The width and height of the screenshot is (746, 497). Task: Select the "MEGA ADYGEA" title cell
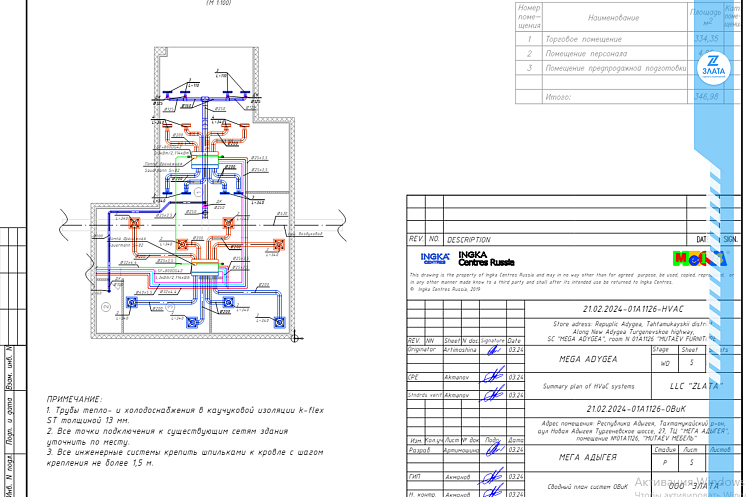click(x=587, y=356)
